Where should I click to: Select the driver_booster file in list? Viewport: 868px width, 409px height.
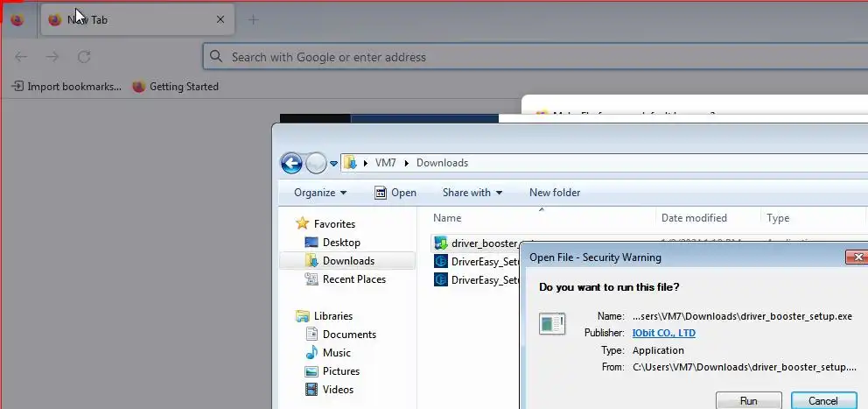[x=485, y=243]
